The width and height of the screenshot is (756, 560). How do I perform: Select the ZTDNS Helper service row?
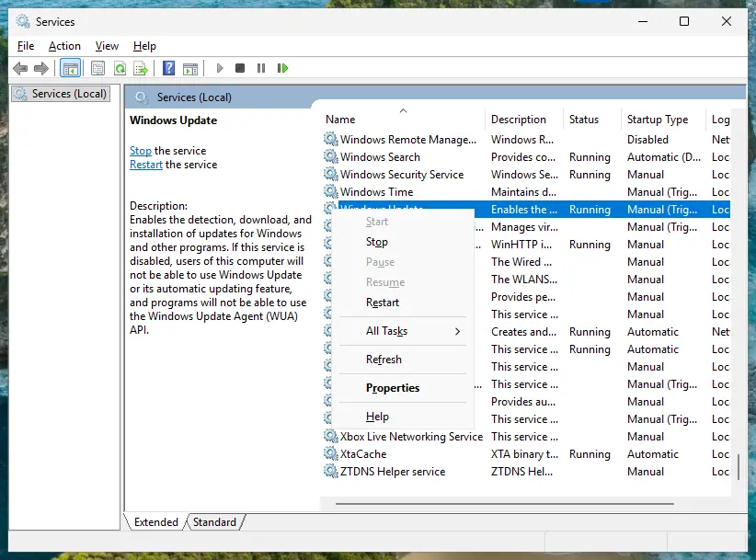[526, 471]
